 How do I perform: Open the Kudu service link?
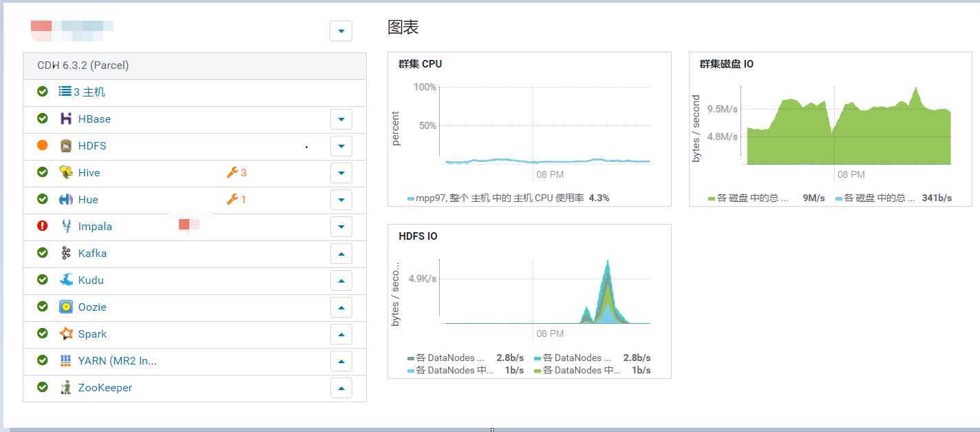(x=91, y=280)
